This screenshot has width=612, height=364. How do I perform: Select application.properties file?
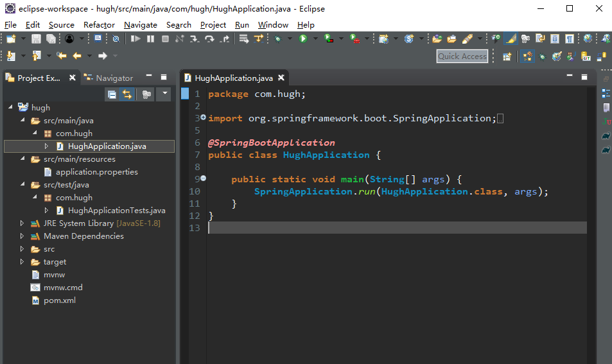(96, 172)
